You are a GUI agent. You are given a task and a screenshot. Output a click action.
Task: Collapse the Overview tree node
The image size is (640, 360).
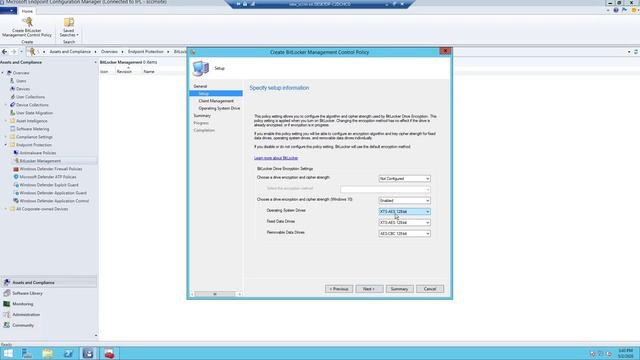click(3, 73)
